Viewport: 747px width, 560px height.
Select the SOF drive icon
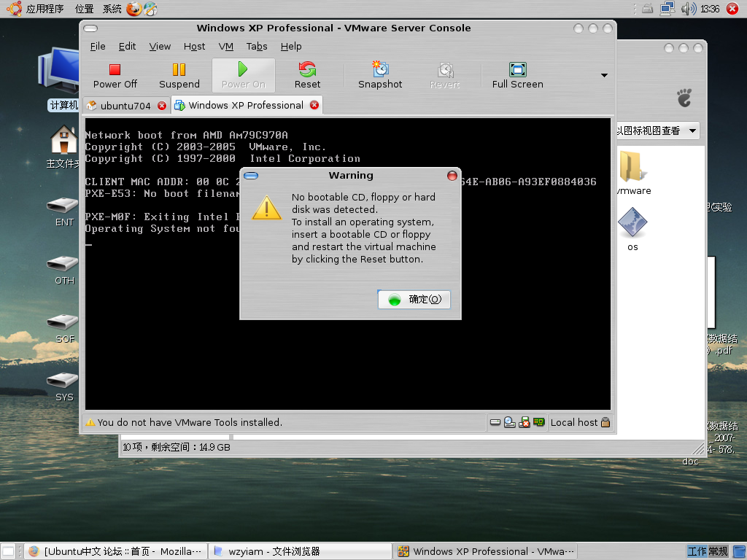click(63, 329)
